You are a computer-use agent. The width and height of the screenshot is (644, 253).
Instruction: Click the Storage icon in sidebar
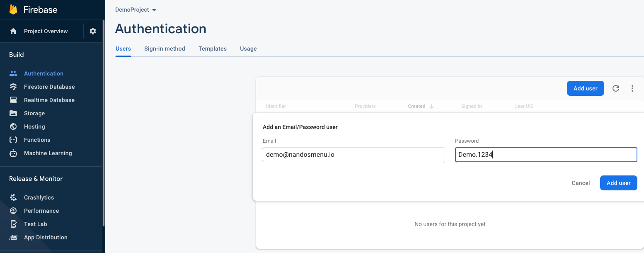coord(13,113)
